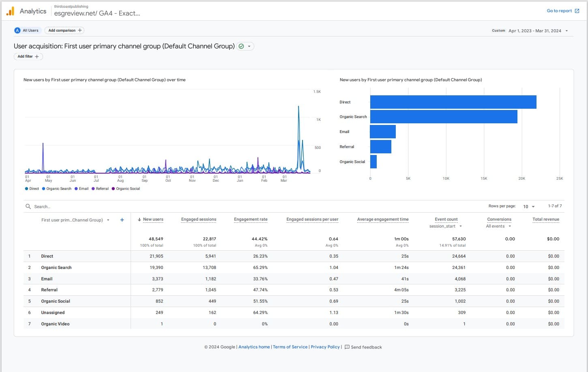Sort by Engaged sessions column header
Viewport: 588px width, 372px height.
[199, 219]
